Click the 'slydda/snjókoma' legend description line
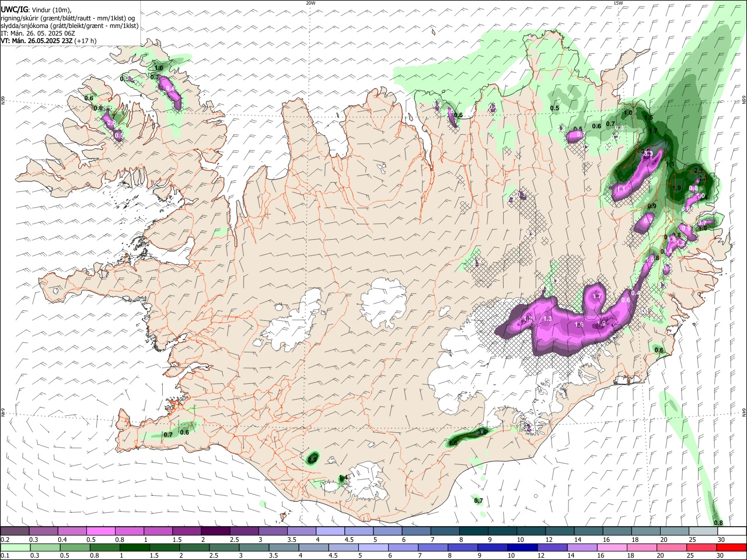 tap(69, 26)
